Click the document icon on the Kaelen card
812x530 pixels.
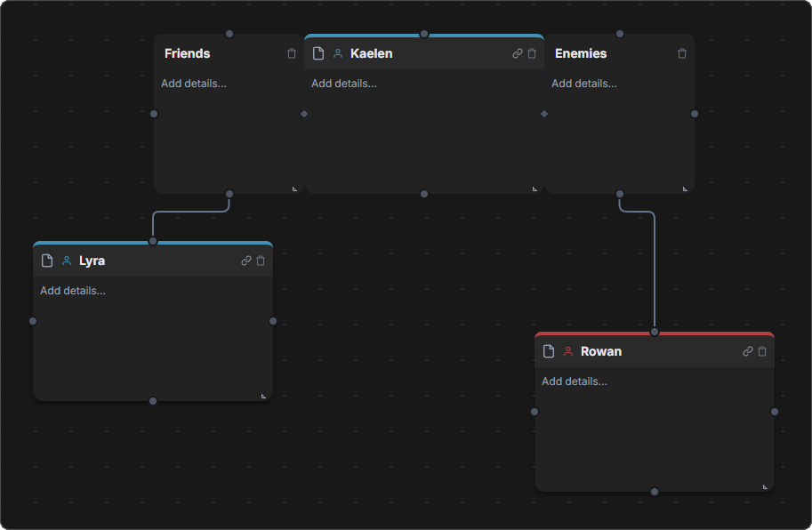click(318, 53)
